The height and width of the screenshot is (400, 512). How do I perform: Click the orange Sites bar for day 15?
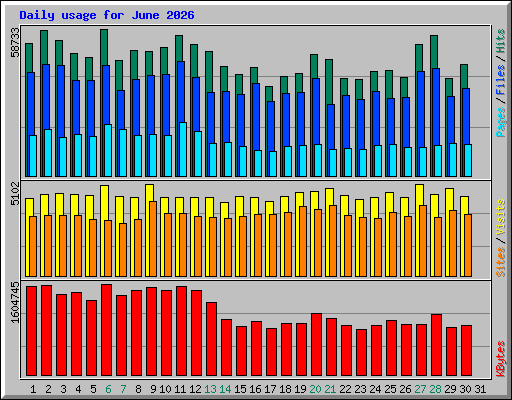coord(243,246)
